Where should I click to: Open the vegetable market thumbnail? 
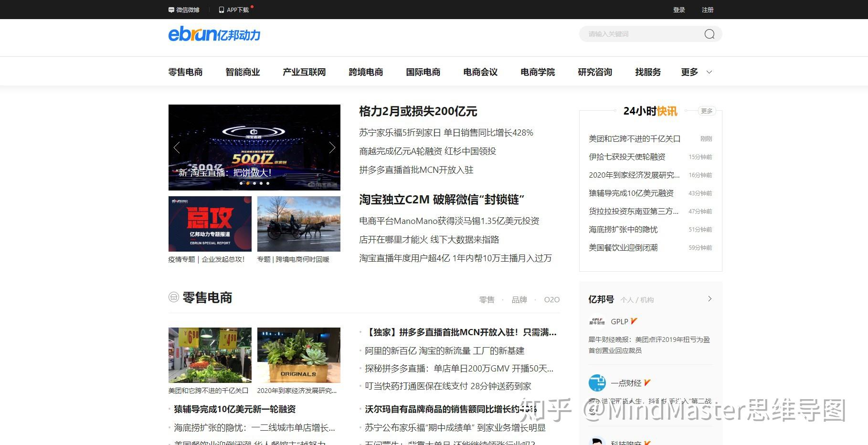(210, 355)
